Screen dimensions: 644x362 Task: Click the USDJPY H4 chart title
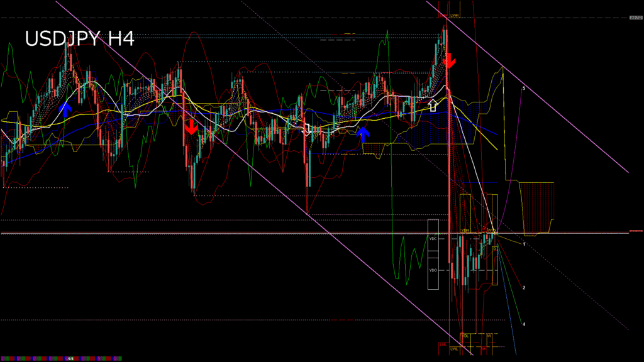coord(80,39)
